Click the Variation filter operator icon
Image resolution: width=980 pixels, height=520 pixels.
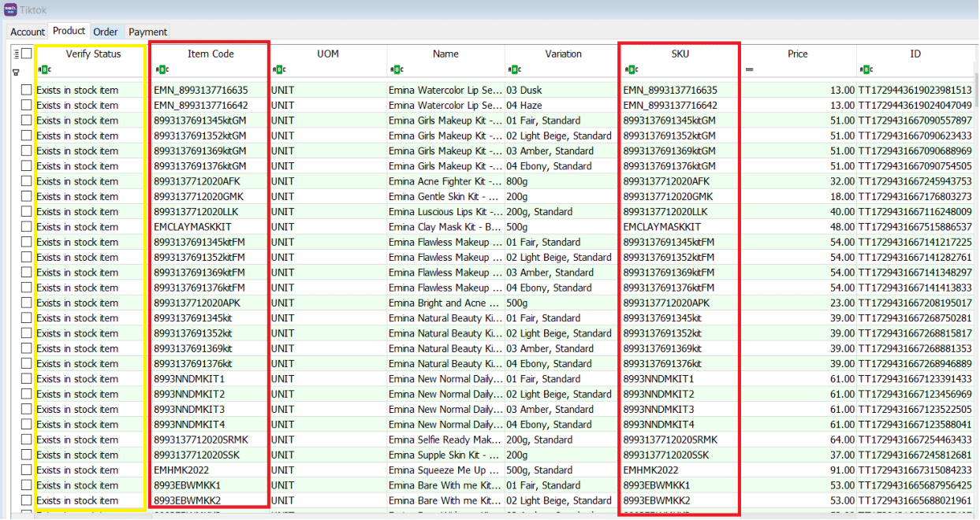pyautogui.click(x=513, y=70)
